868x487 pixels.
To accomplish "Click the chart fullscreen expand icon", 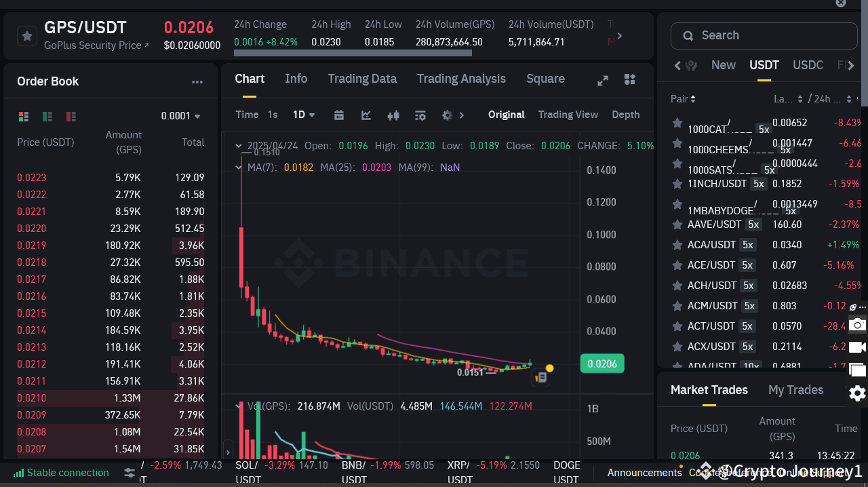I will 603,79.
